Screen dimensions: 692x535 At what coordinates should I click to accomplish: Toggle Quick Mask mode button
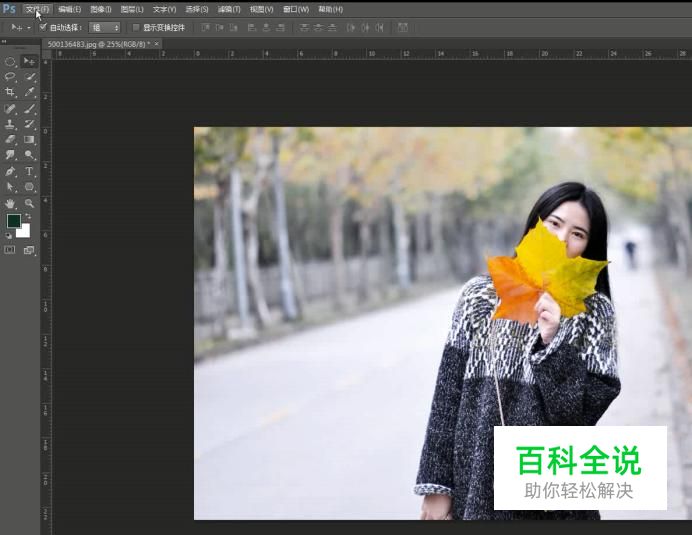tap(11, 250)
